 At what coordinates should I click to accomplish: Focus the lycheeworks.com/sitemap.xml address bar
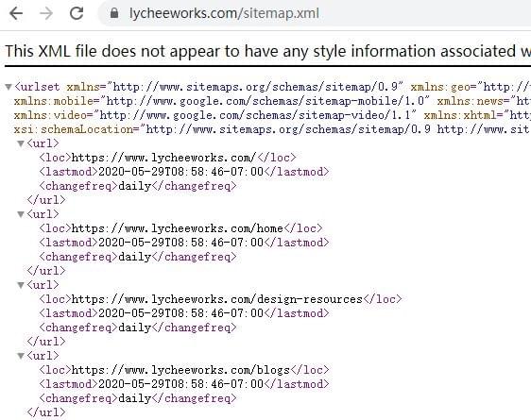(x=315, y=13)
